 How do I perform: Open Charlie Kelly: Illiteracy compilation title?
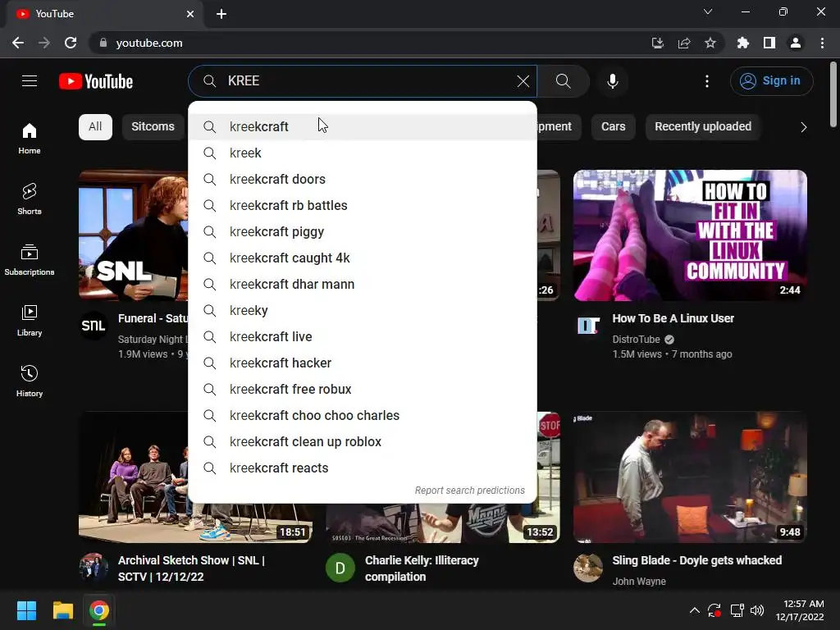(x=422, y=568)
